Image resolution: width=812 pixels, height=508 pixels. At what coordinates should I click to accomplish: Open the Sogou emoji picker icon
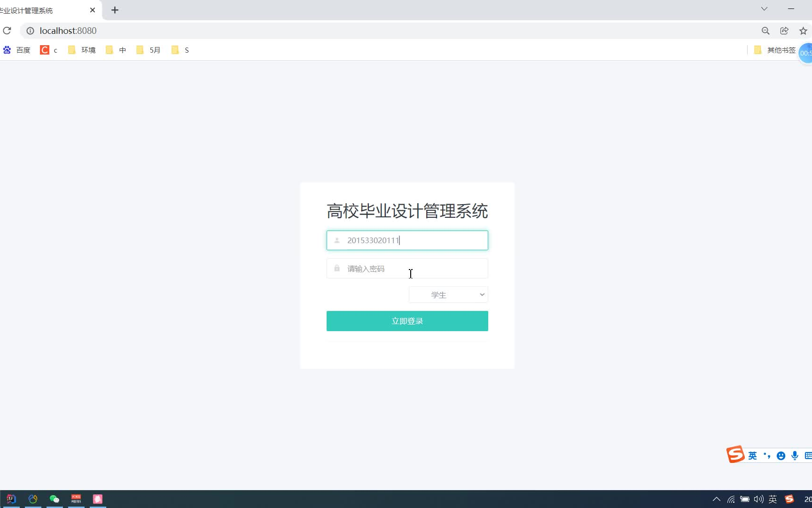pyautogui.click(x=781, y=455)
